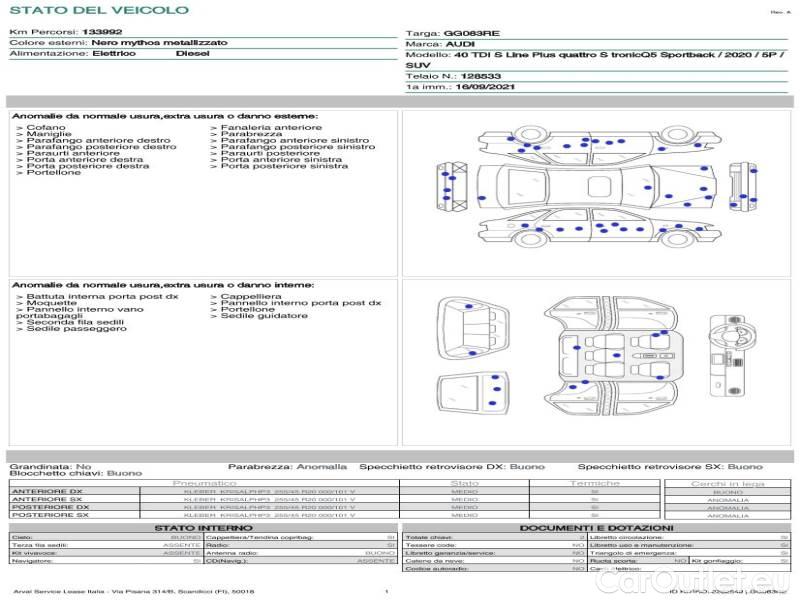This screenshot has width=800, height=600.
Task: Click the 'Totale chiavi:' row label
Action: [429, 537]
